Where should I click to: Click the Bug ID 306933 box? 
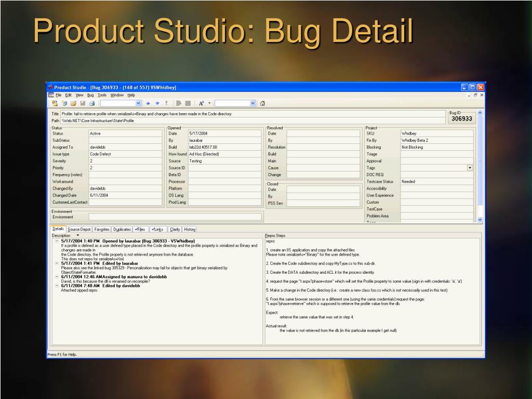[462, 118]
